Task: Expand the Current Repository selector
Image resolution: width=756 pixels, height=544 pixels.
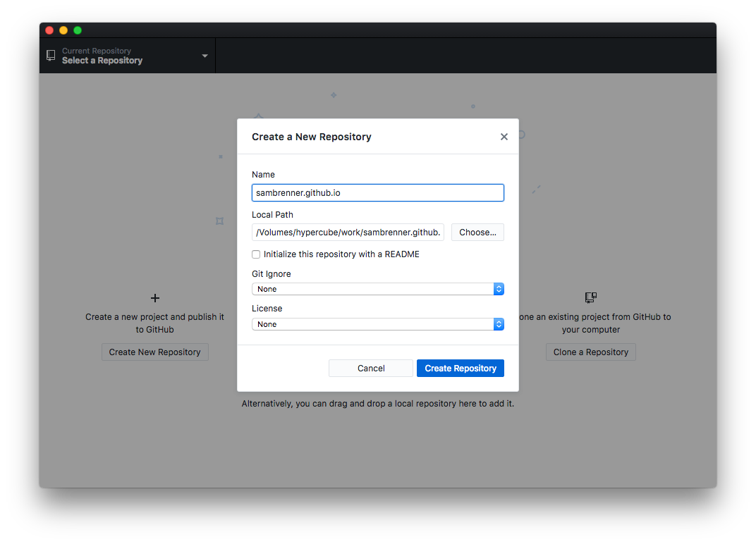Action: [x=128, y=56]
